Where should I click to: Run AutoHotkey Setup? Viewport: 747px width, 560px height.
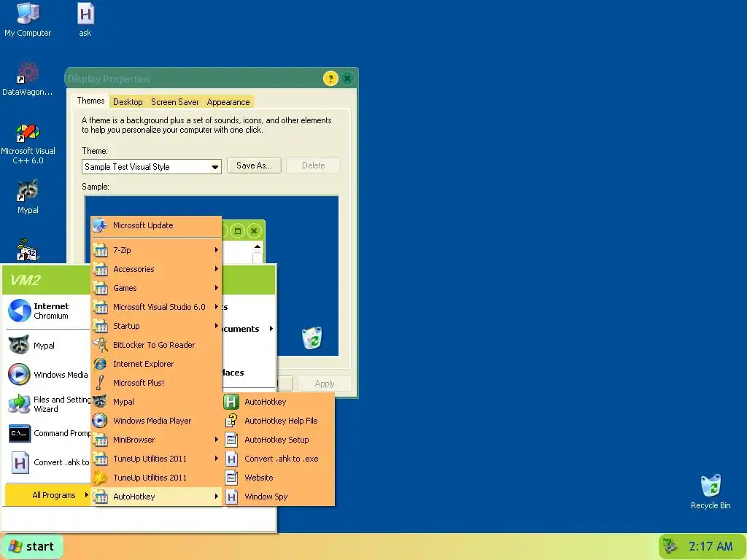click(x=279, y=440)
